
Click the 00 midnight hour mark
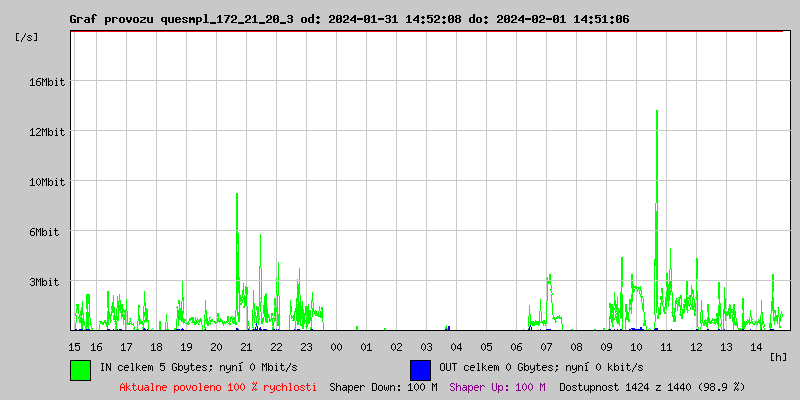click(337, 347)
